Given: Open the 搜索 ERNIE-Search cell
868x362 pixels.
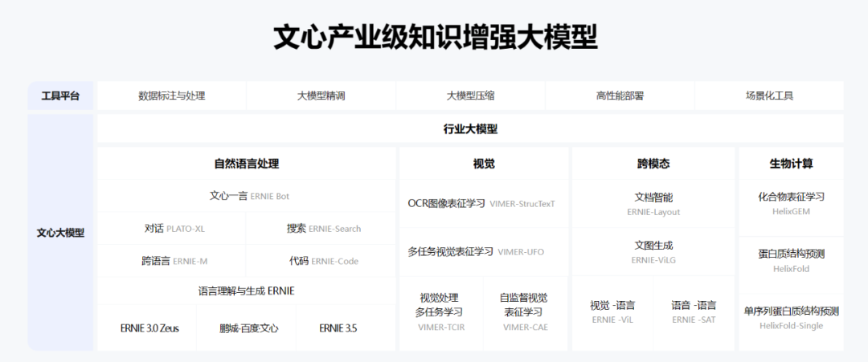Looking at the screenshot, I should 322,229.
